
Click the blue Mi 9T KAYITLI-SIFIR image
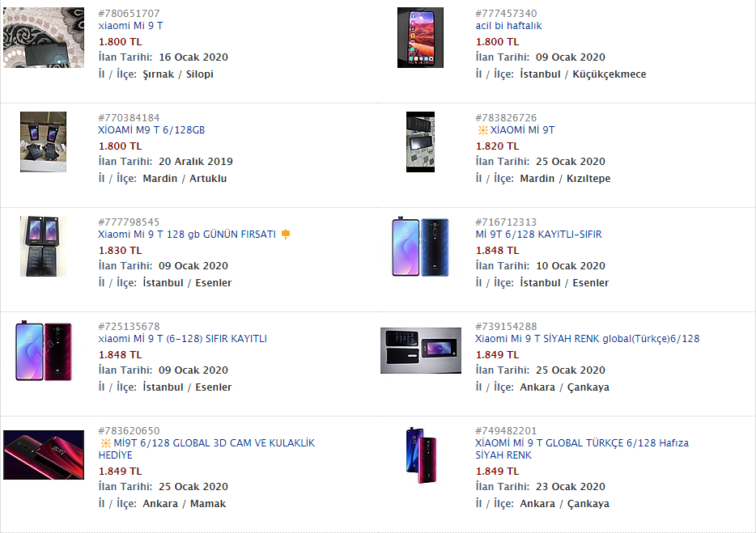[420, 246]
